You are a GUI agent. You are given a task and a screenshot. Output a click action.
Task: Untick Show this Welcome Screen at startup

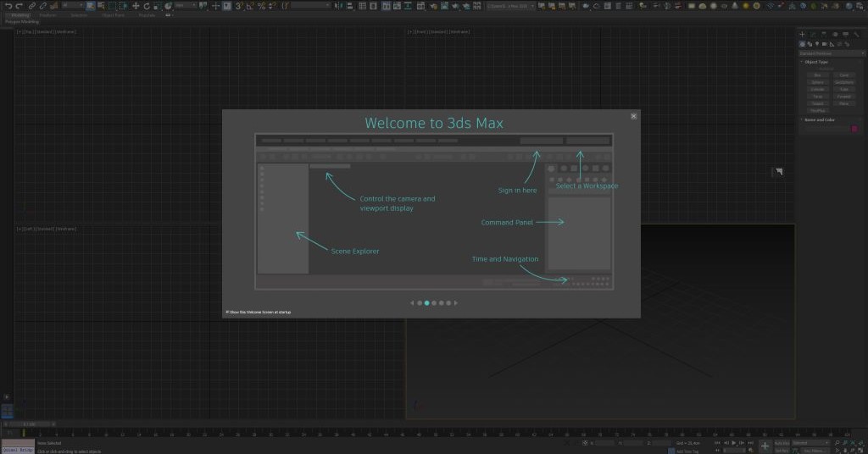click(x=227, y=313)
